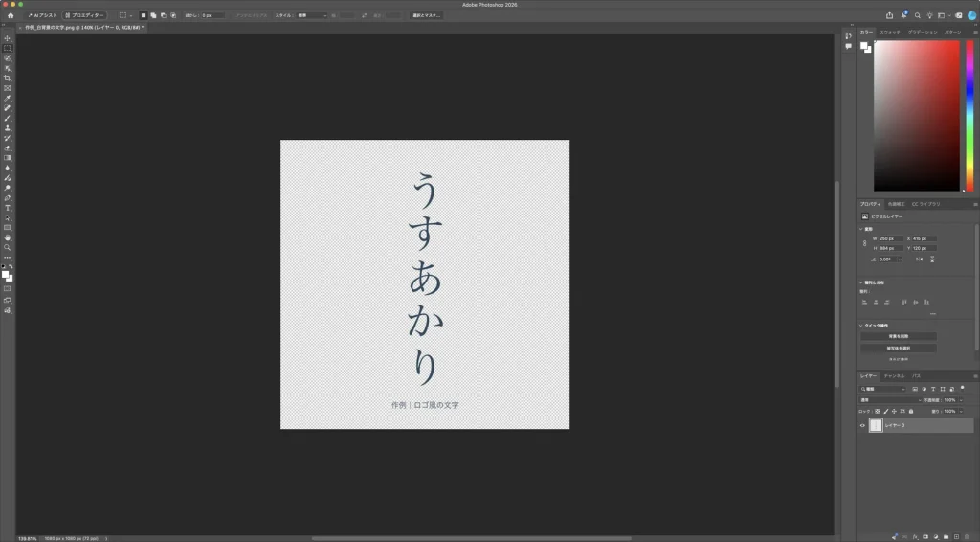
Task: Switch to the パス tab
Action: pos(916,376)
